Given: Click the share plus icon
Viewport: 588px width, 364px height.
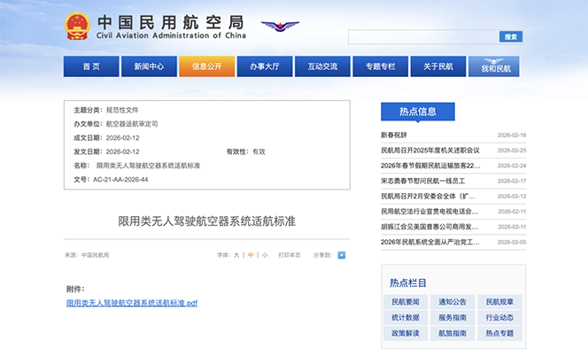Looking at the screenshot, I should (341, 255).
